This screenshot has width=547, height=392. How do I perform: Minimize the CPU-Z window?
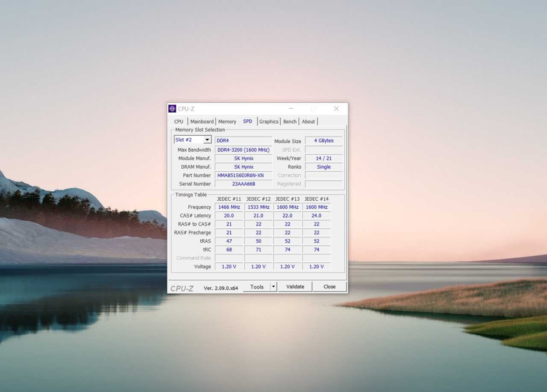tap(291, 108)
